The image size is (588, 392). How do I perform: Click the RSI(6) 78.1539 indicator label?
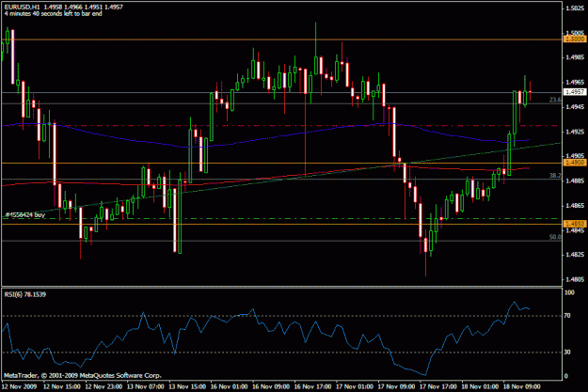[25, 294]
